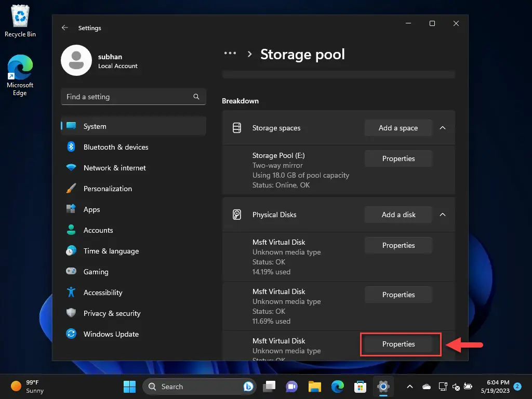532x399 pixels.
Task: Open Time & language settings
Action: tap(111, 251)
